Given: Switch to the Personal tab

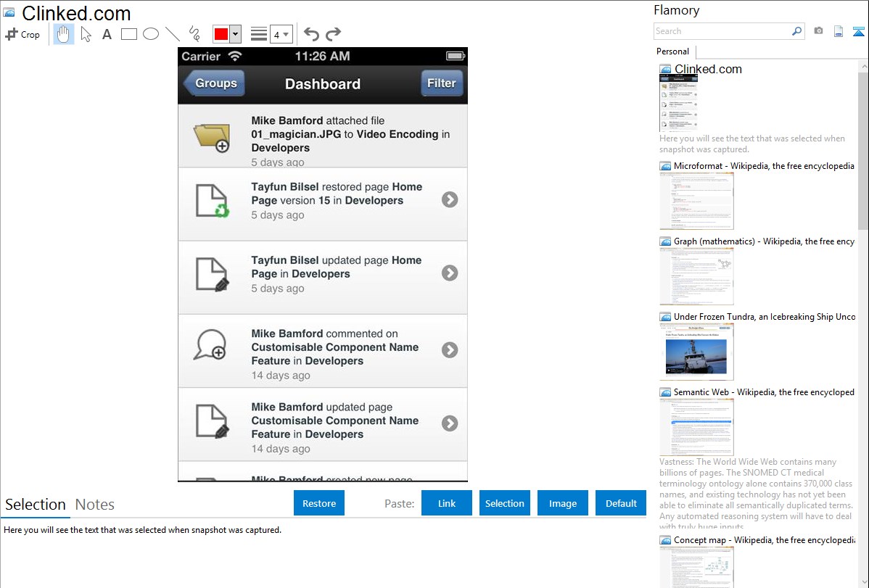Looking at the screenshot, I should coord(673,51).
